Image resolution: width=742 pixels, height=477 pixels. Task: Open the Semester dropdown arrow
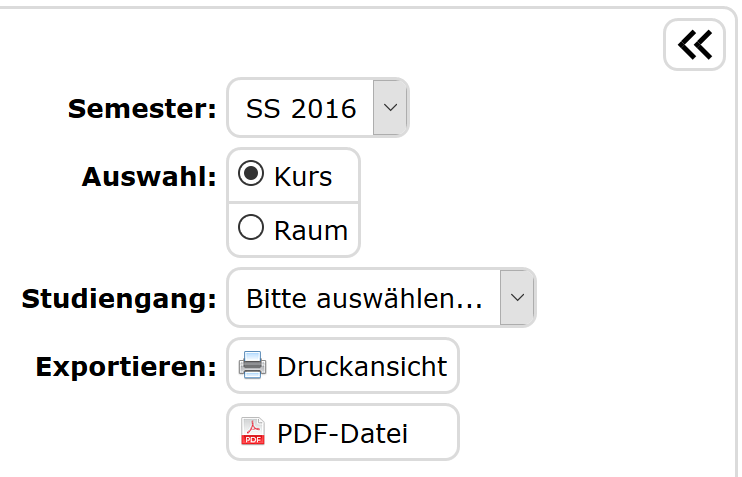coord(390,107)
